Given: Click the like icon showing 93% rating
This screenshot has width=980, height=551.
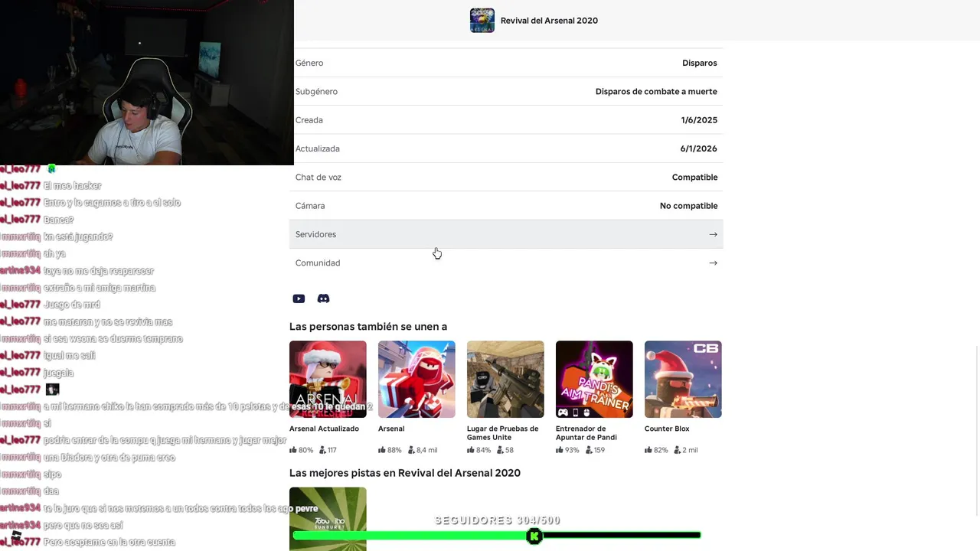Looking at the screenshot, I should (x=560, y=450).
